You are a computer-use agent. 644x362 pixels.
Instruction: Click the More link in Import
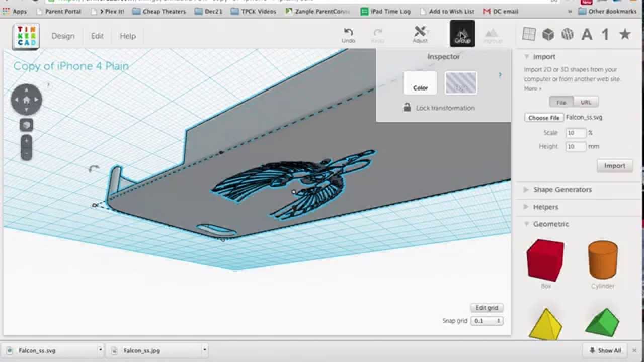click(x=532, y=88)
